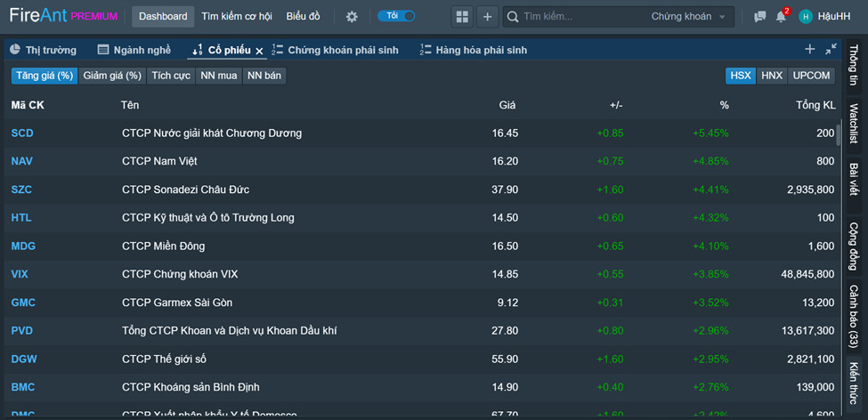Switch exchange to HNX
This screenshot has height=420, width=868.
click(x=772, y=76)
